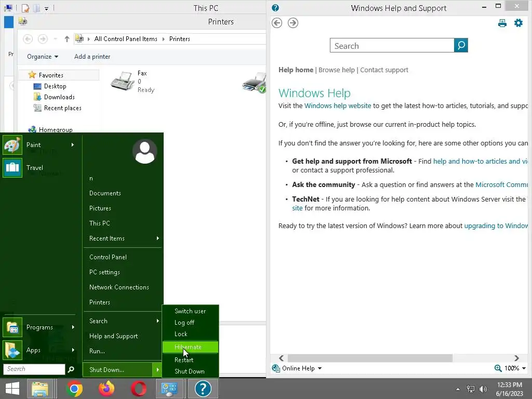Click the Contact support link

point(384,70)
